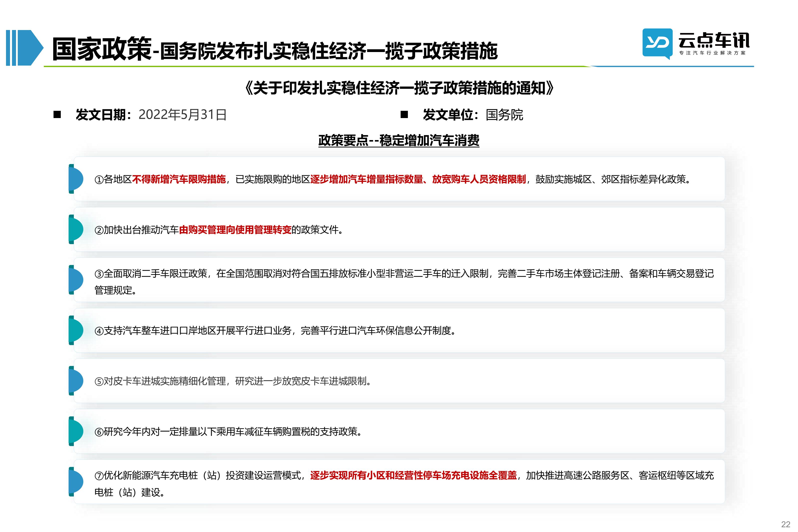
Task: Click the heading 国家政策
Action: click(x=101, y=49)
